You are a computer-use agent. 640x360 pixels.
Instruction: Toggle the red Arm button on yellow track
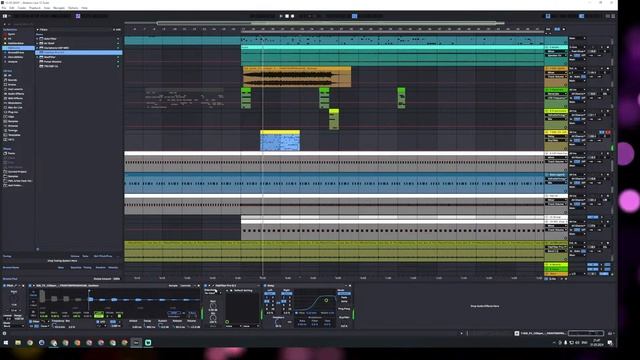608,133
